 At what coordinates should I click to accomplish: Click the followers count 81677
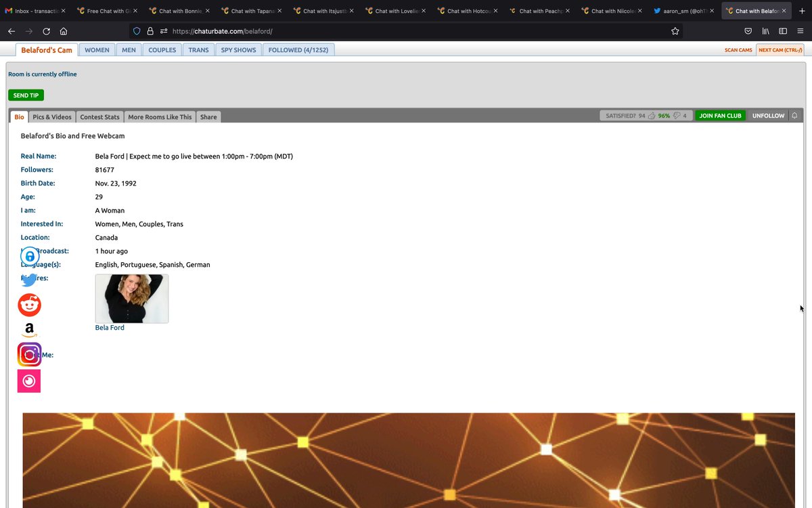click(x=105, y=170)
